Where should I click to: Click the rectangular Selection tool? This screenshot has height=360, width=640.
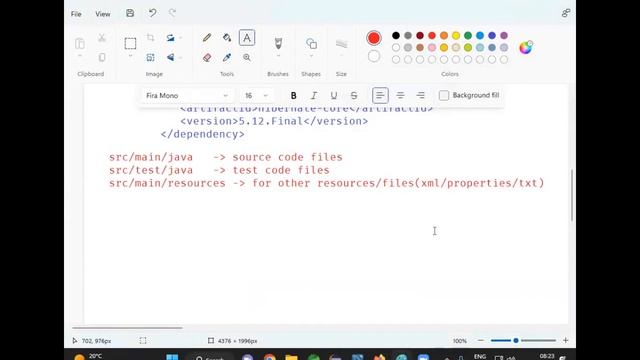[x=130, y=43]
